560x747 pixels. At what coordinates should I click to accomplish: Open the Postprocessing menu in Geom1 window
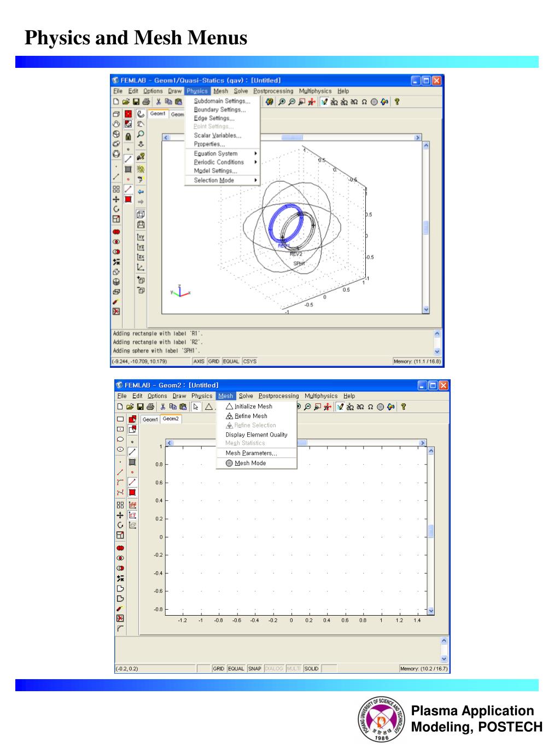[273, 91]
